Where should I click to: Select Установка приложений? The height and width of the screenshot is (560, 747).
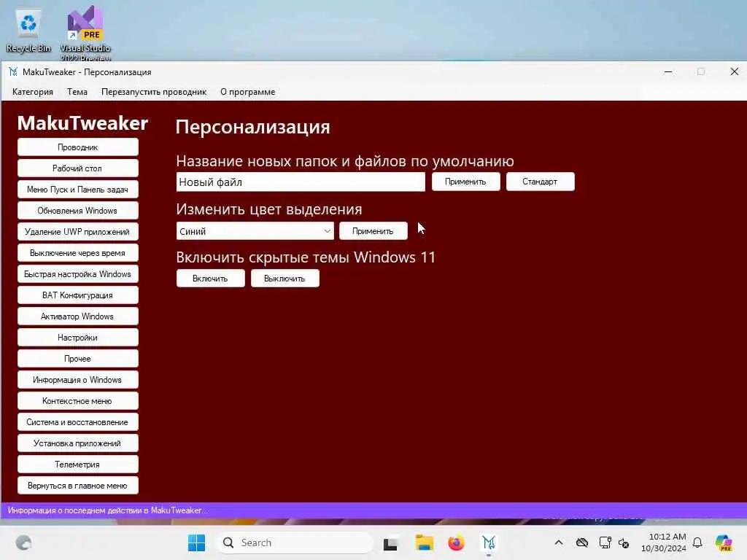(x=77, y=443)
